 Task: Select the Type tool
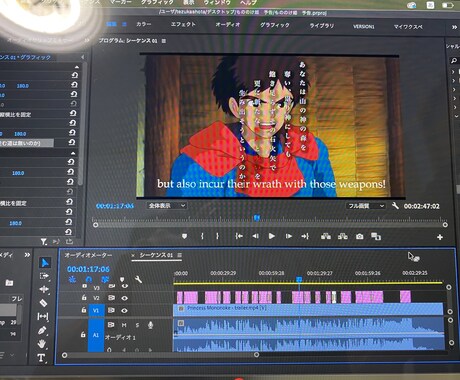point(41,358)
